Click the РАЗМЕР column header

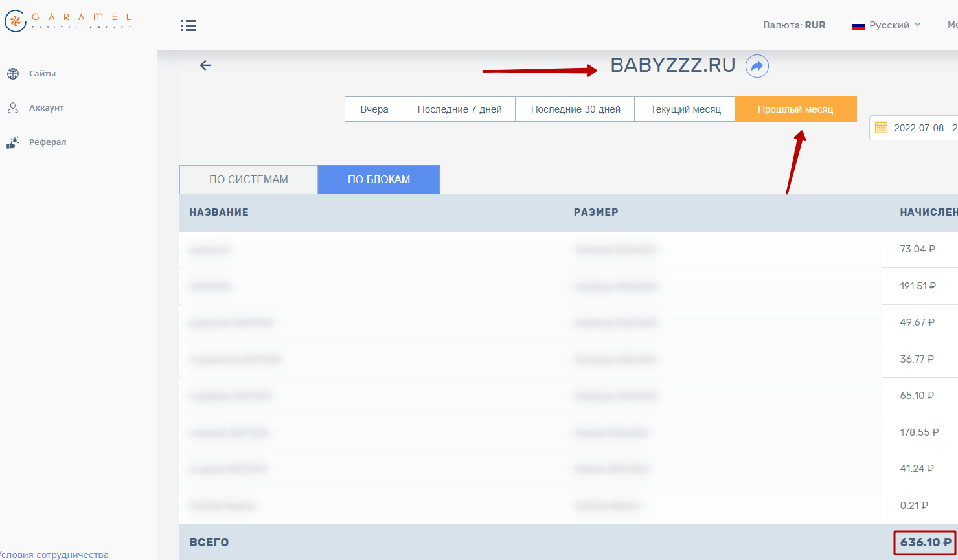(596, 212)
